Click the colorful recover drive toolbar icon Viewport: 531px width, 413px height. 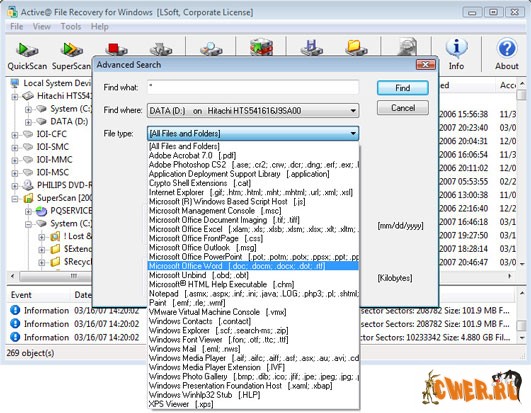261,47
